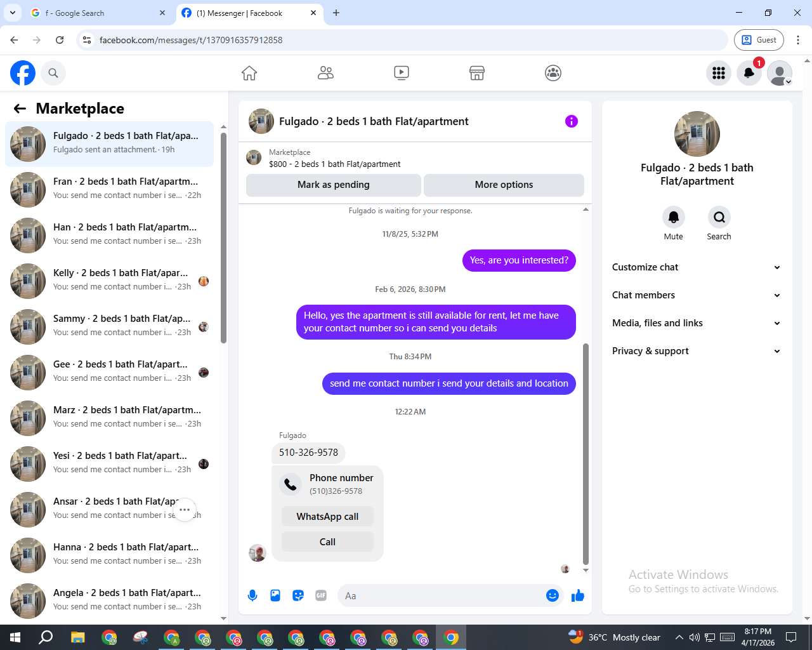Screen dimensions: 812x650
Task: Open the Marz conversation in chat list
Action: (x=109, y=418)
